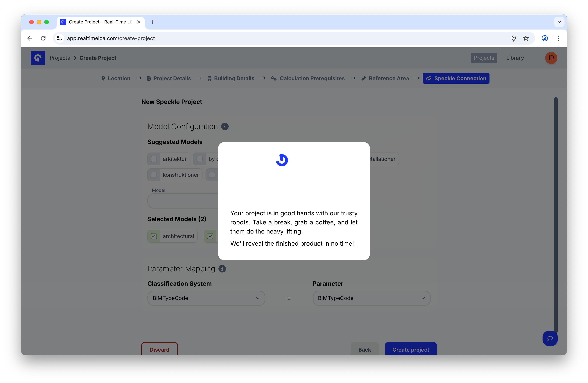Click the 'New Speckle Project' heading
This screenshot has width=588, height=383.
coord(171,102)
